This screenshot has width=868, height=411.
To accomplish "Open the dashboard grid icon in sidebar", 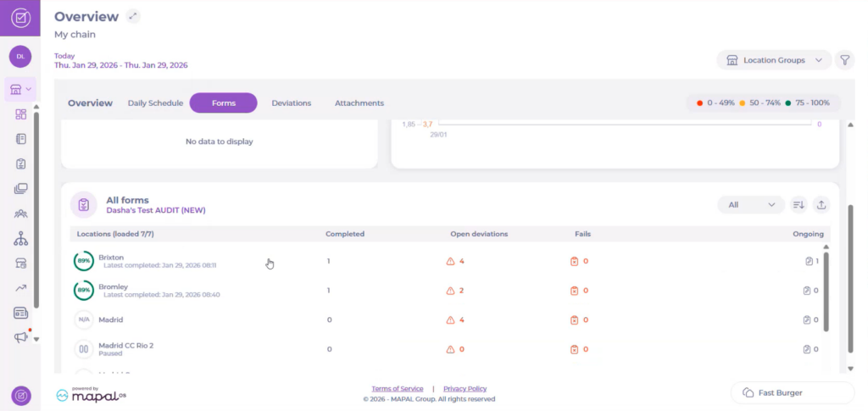I will point(21,114).
